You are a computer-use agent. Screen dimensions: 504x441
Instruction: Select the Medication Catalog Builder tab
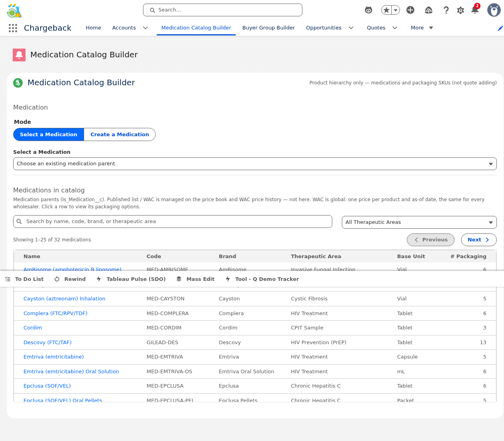point(196,28)
